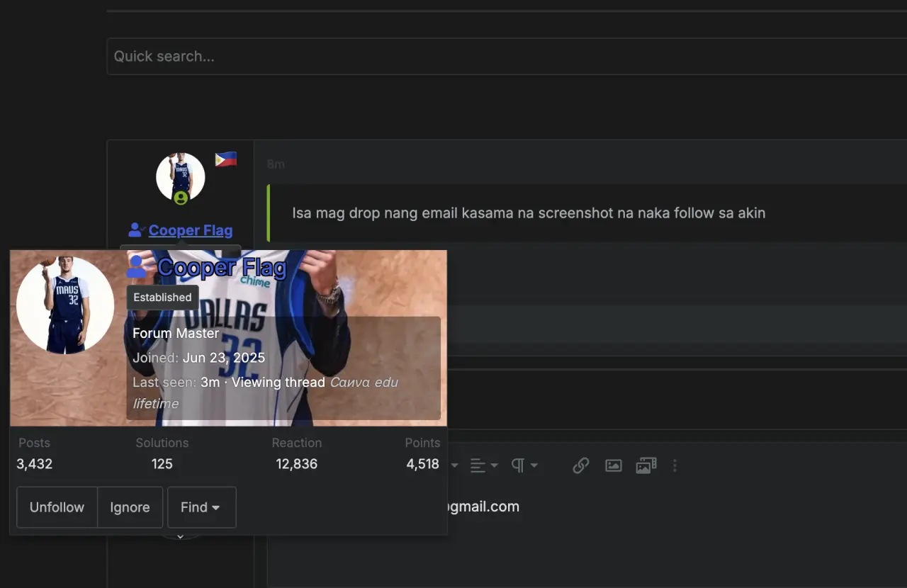Click the Philippine flag icon

point(226,159)
